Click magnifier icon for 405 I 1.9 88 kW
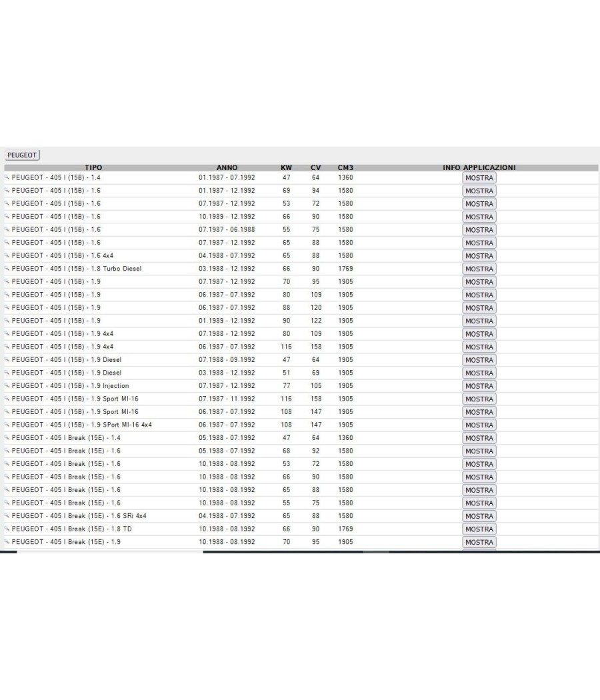 (x=7, y=307)
